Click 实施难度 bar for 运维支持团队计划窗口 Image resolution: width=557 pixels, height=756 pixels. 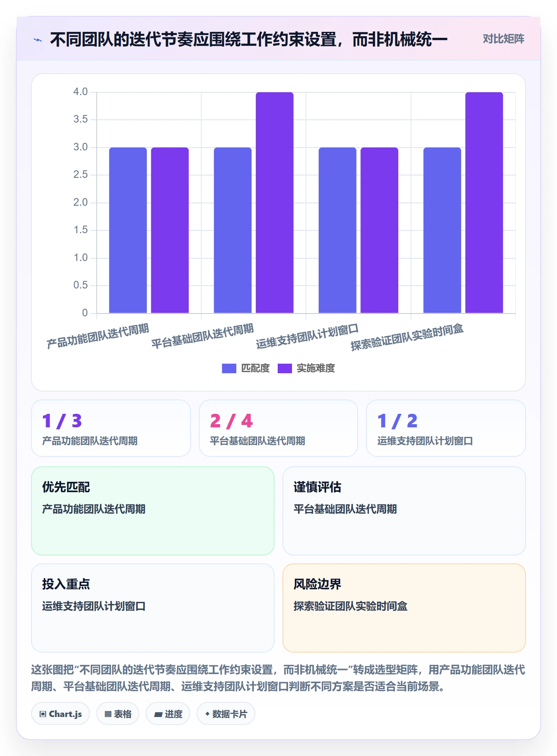[380, 230]
